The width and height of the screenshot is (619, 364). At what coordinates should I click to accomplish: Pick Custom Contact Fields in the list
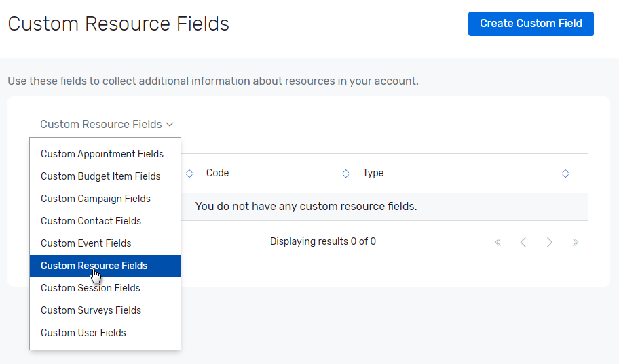pos(105,221)
